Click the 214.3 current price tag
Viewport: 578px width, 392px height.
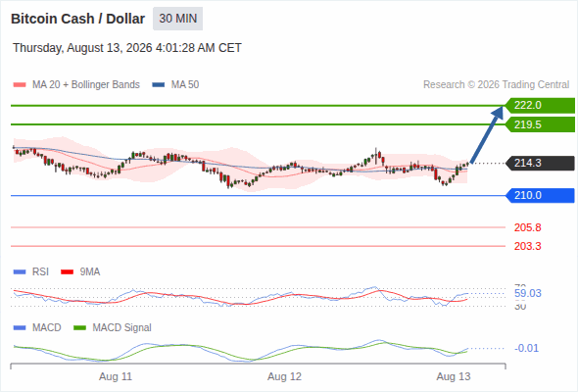pyautogui.click(x=540, y=163)
